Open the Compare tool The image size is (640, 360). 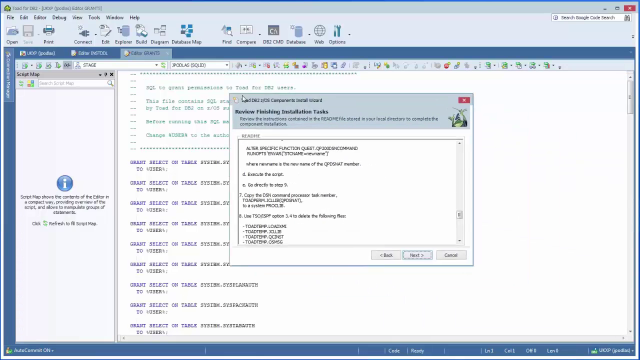click(x=246, y=35)
